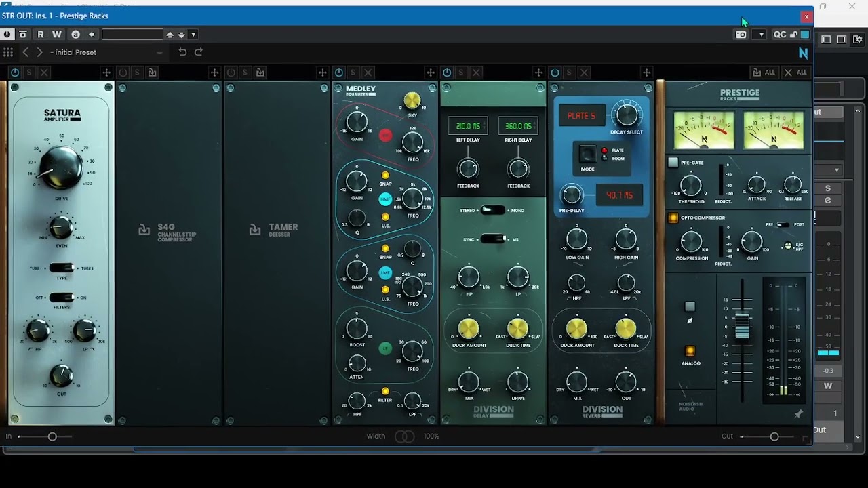The height and width of the screenshot is (488, 868).
Task: Toggle the PRE/POST compressor switch
Action: (783, 224)
